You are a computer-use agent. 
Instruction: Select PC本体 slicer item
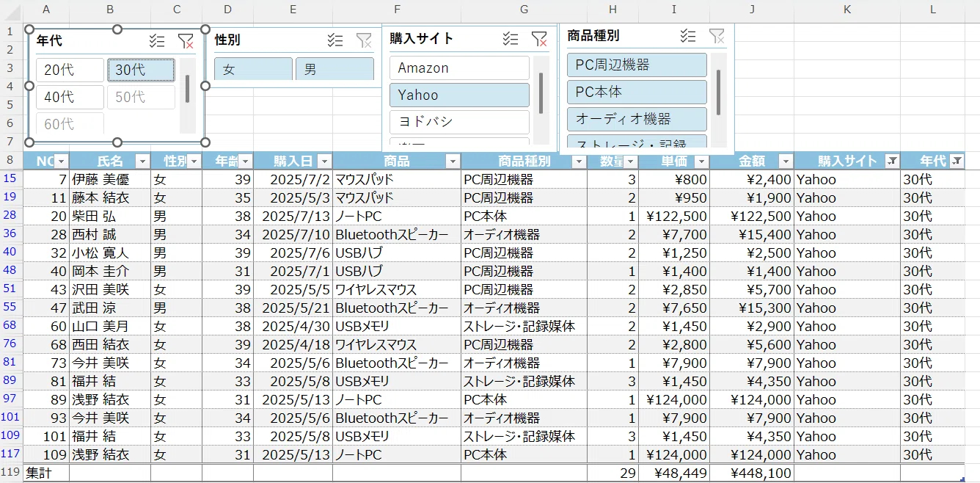coord(637,92)
